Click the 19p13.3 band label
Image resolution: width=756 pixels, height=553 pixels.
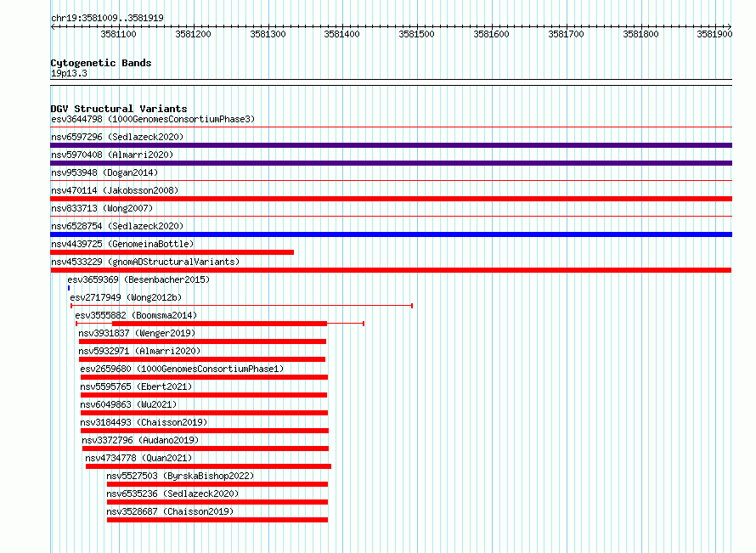pos(69,73)
